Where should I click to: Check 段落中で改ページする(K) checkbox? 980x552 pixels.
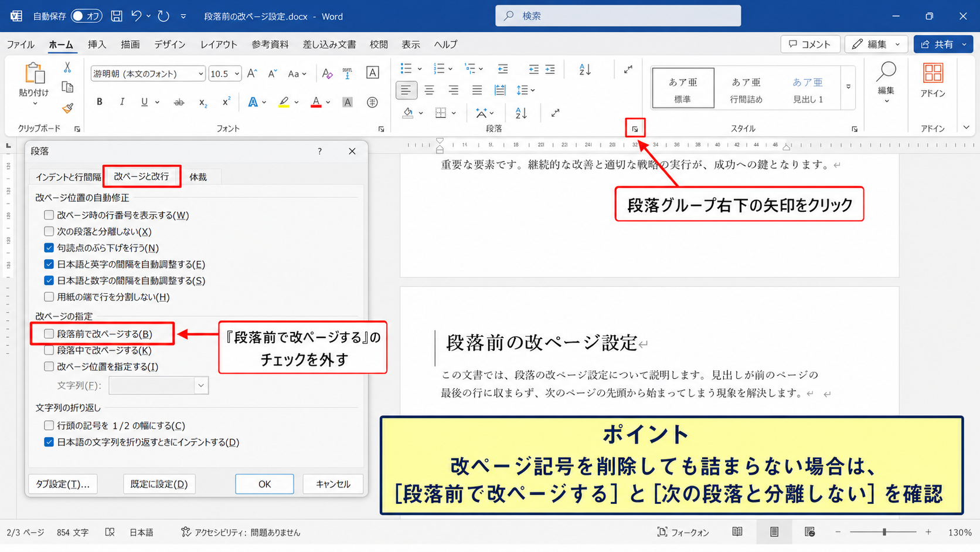[x=49, y=350]
